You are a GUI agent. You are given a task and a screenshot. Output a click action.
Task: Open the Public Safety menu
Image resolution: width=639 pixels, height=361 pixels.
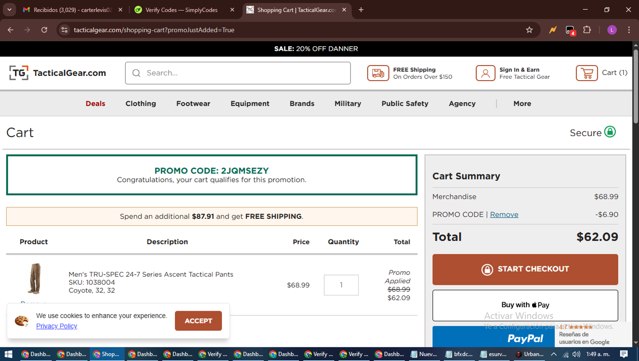405,103
